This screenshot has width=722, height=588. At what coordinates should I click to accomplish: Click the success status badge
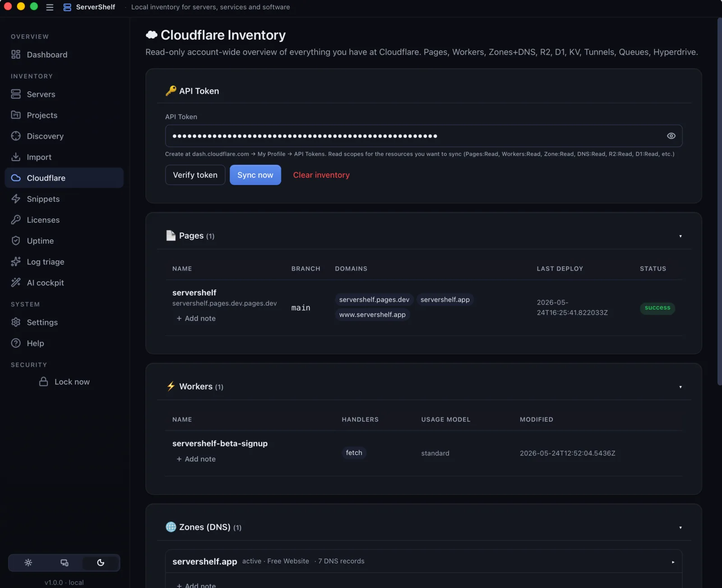[657, 308]
